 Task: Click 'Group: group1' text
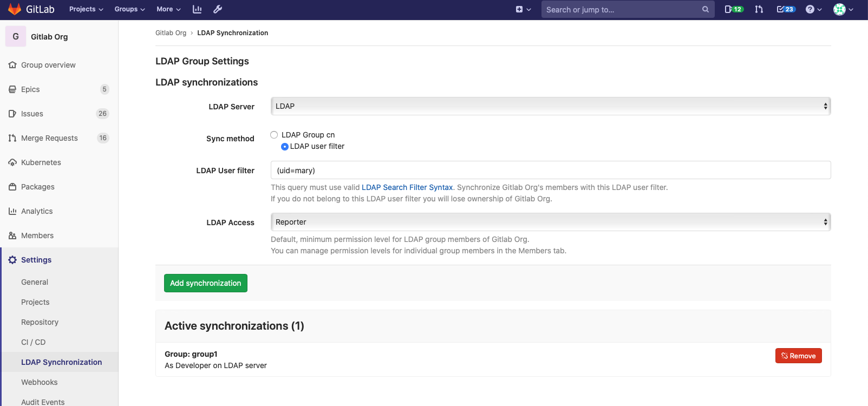(191, 354)
